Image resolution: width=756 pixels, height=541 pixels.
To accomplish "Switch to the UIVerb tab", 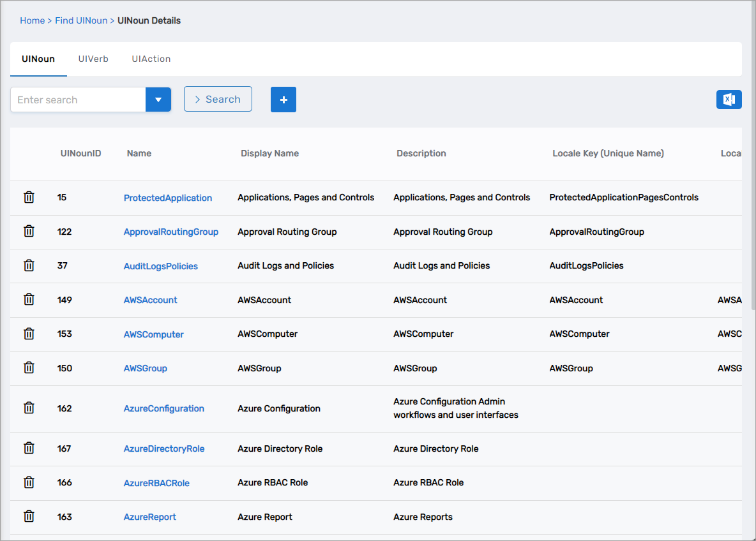I will click(x=93, y=59).
